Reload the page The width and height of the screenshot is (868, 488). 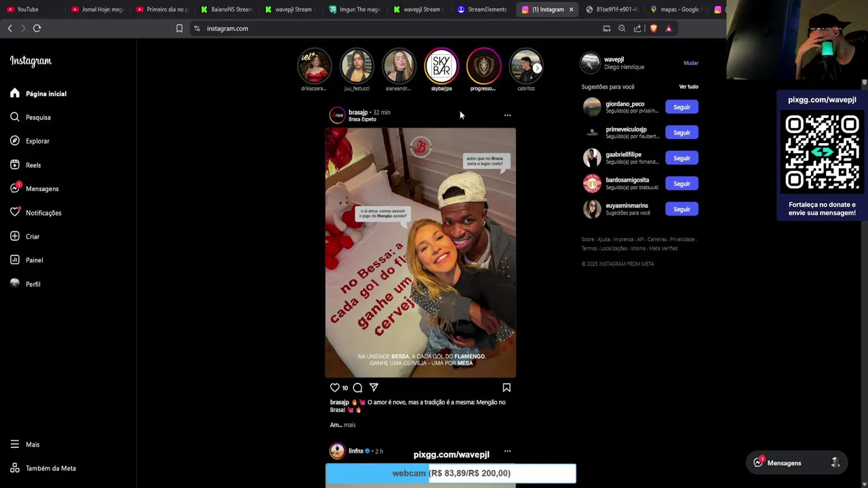click(x=37, y=28)
